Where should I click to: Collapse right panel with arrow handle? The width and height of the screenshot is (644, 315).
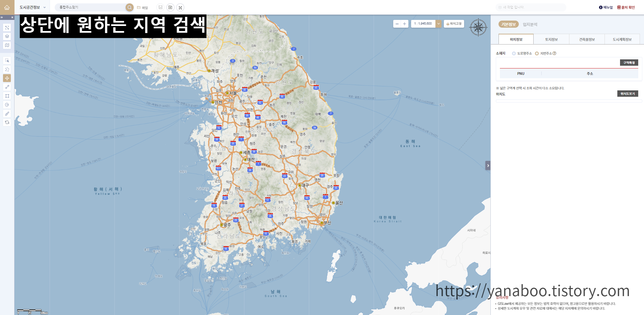[x=488, y=165]
